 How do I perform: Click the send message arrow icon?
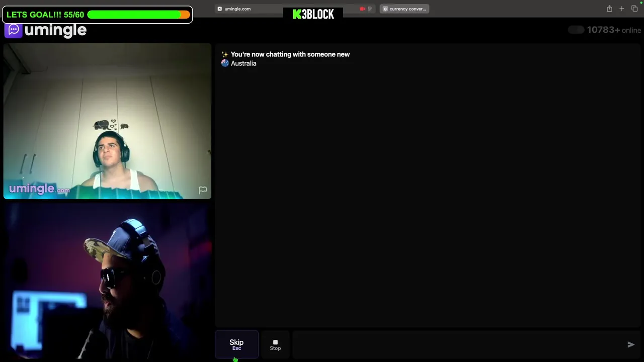(631, 344)
